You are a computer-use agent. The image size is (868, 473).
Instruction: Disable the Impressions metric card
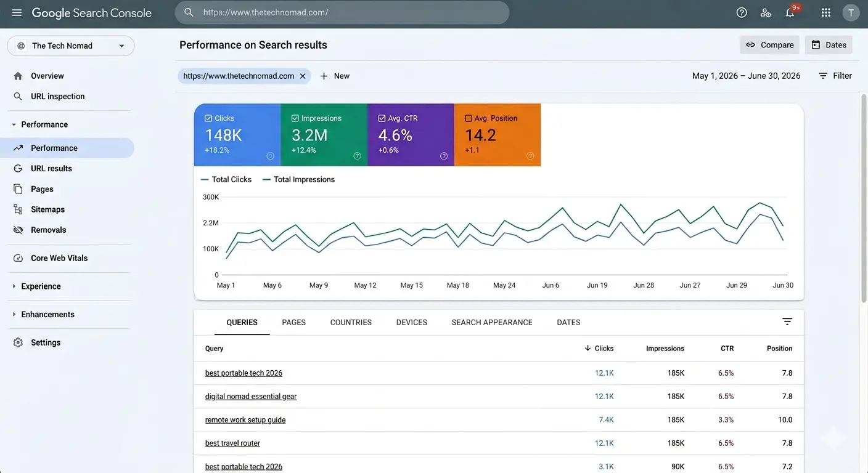pyautogui.click(x=324, y=134)
